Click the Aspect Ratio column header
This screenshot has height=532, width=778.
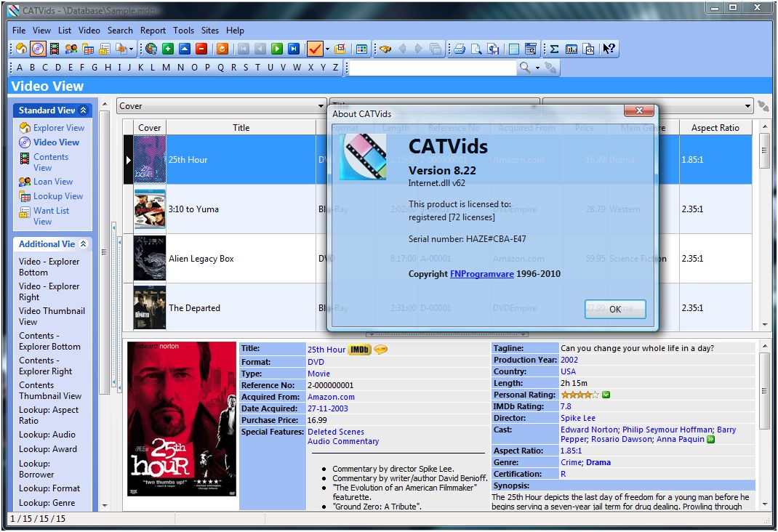click(715, 127)
